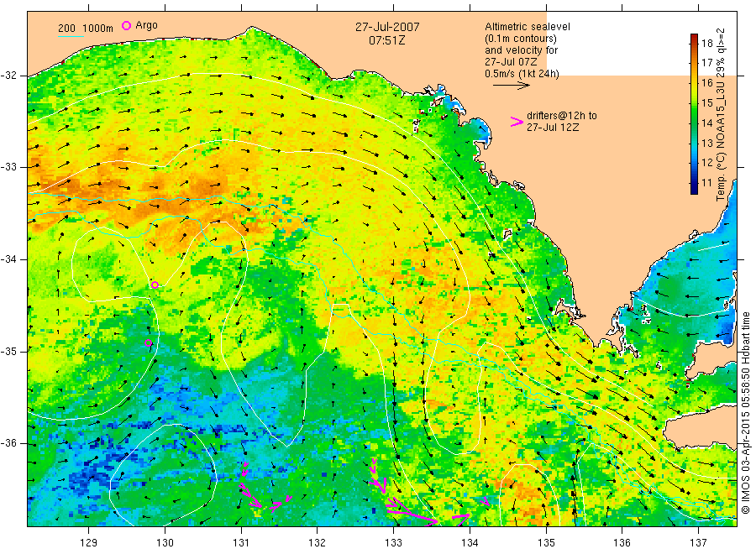The image size is (756, 554).
Task: Click the color bar value 14
Action: 706,123
